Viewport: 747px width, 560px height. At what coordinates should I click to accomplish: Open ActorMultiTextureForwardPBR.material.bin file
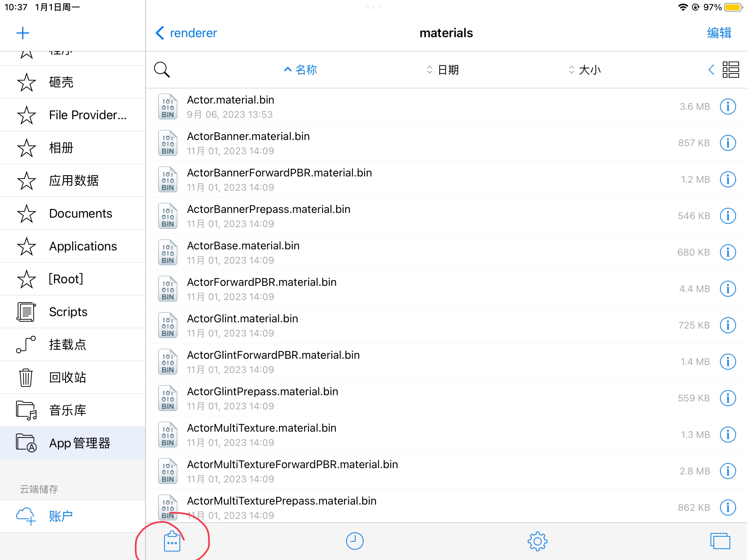[446, 471]
